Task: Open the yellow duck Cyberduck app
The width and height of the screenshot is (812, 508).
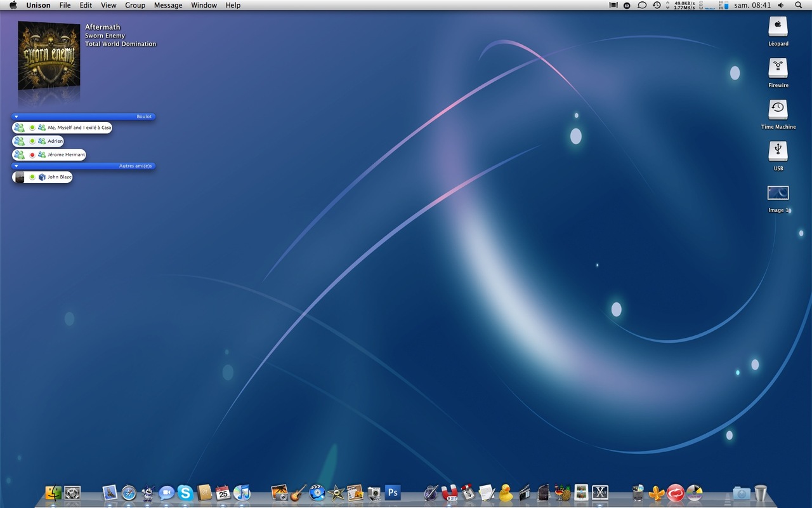Action: click(506, 492)
